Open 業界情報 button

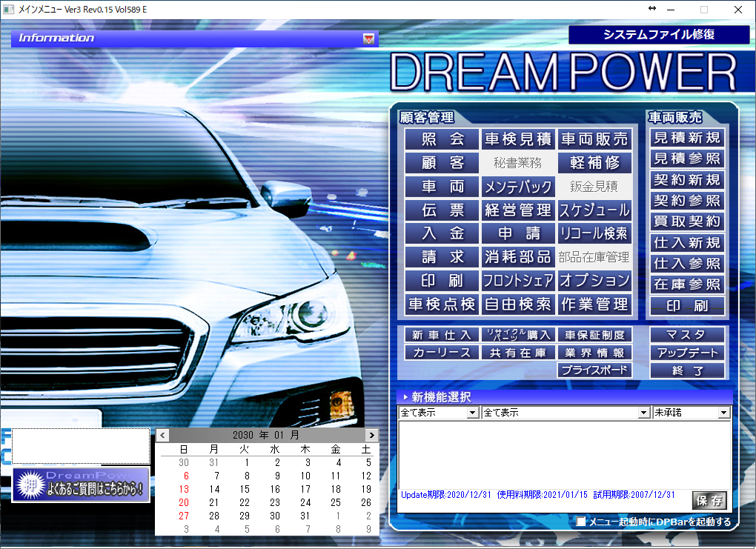[x=594, y=353]
